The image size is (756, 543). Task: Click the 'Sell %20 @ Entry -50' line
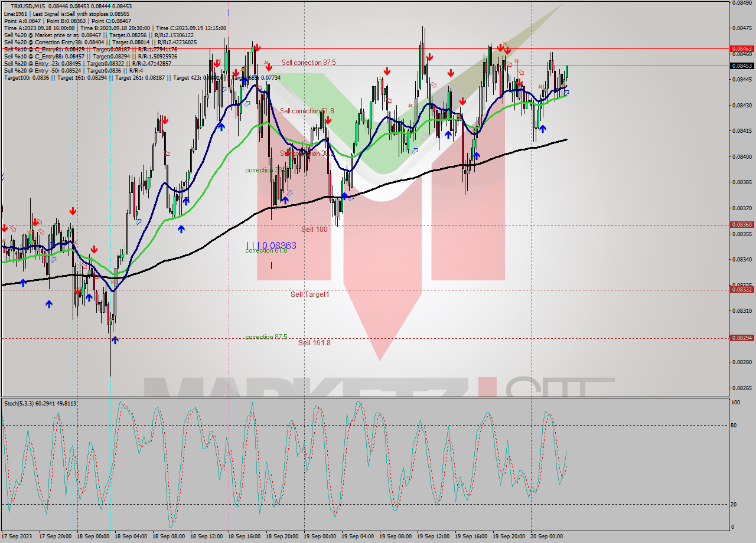point(73,70)
